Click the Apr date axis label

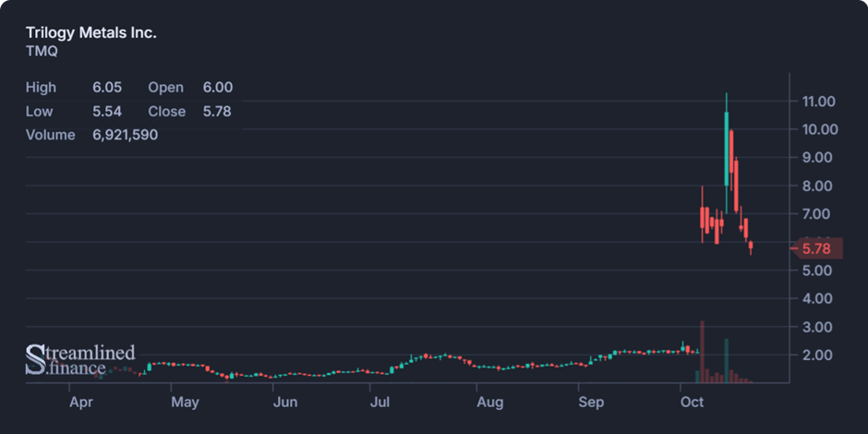(x=81, y=403)
